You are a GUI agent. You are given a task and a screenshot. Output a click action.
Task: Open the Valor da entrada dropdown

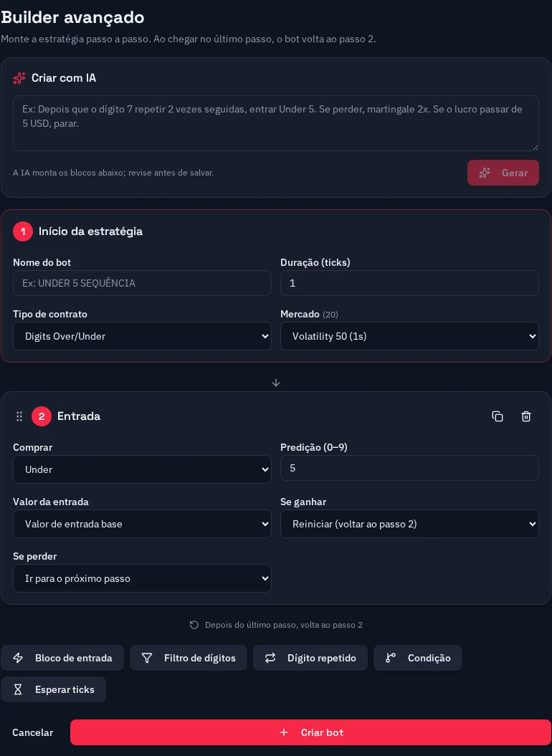tap(142, 524)
